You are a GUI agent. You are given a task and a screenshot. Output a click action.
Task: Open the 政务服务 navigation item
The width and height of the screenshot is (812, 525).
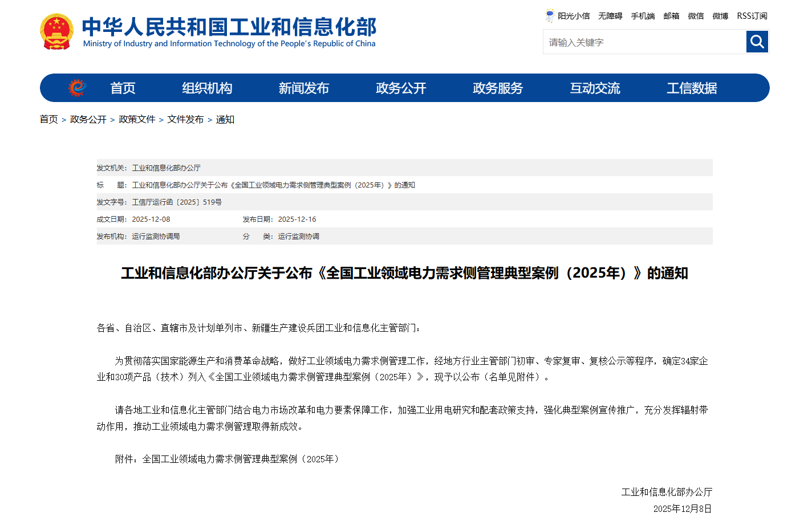[497, 88]
